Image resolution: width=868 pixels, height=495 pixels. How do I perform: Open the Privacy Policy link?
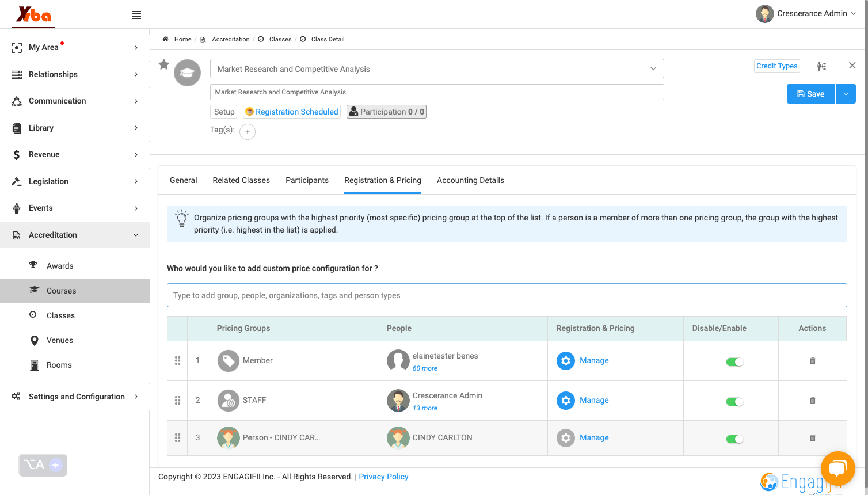point(383,477)
